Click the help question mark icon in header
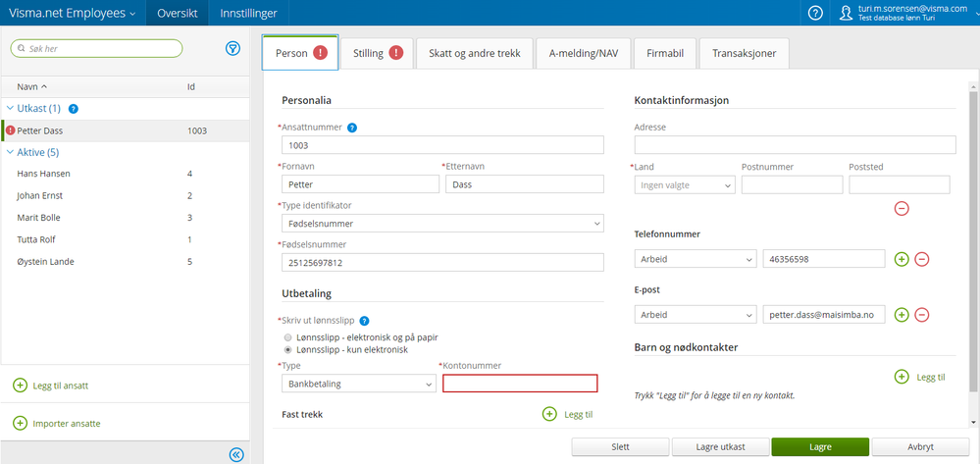 click(815, 13)
